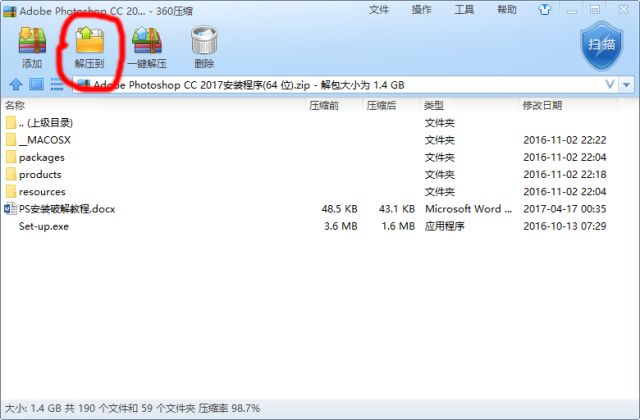
Task: Click the Word icon of PS安装破解教程.docx
Action: pyautogui.click(x=10, y=209)
